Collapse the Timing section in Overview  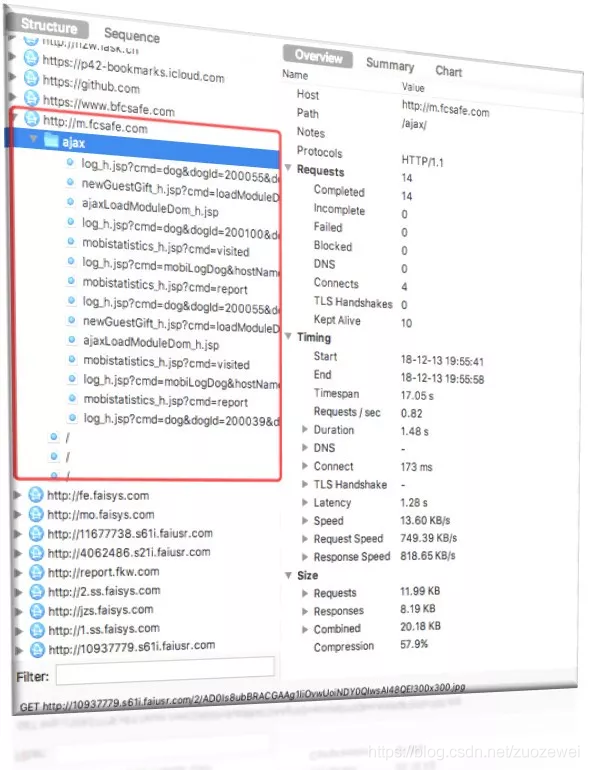click(289, 336)
